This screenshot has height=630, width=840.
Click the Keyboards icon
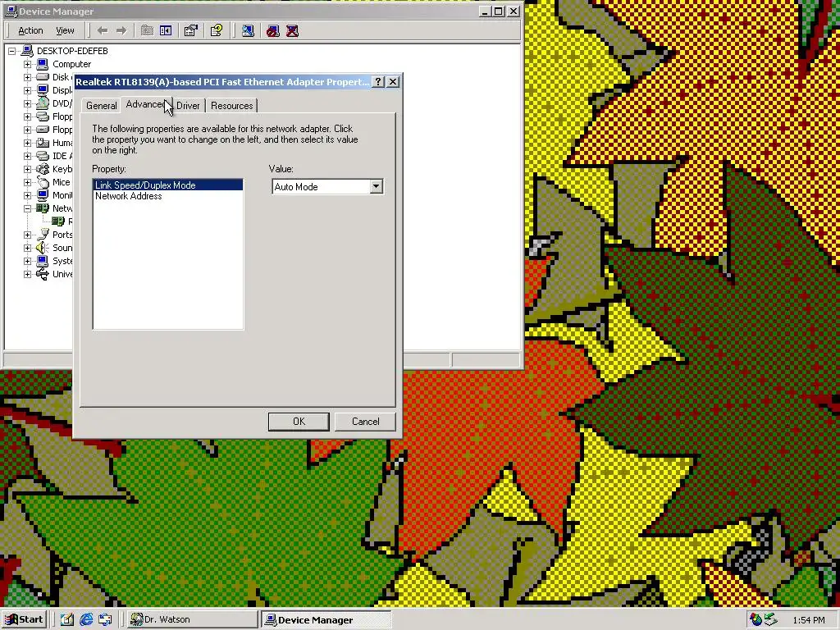pyautogui.click(x=43, y=169)
